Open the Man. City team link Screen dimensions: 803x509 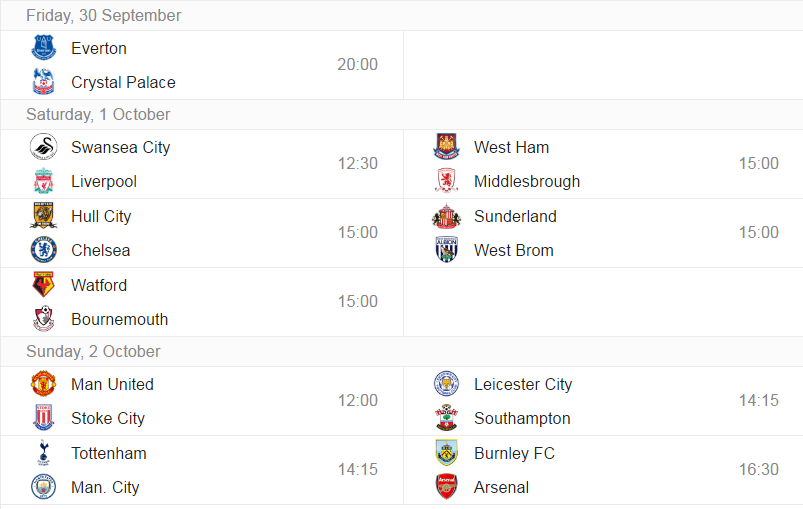pyautogui.click(x=105, y=487)
